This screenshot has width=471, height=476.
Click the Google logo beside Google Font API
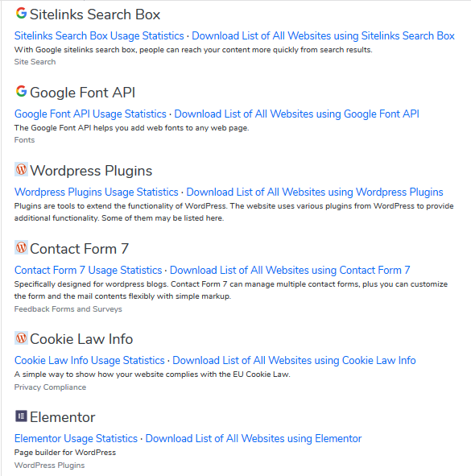[x=21, y=91]
